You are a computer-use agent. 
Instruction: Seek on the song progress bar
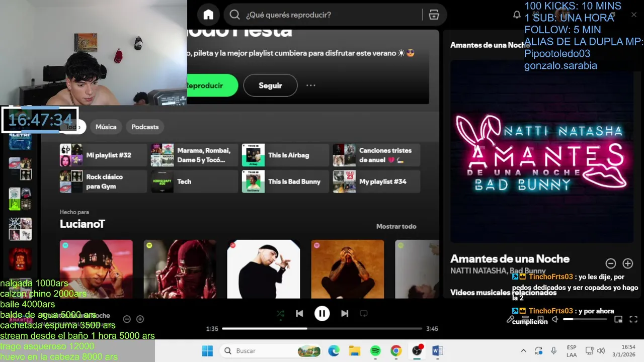tap(322, 329)
